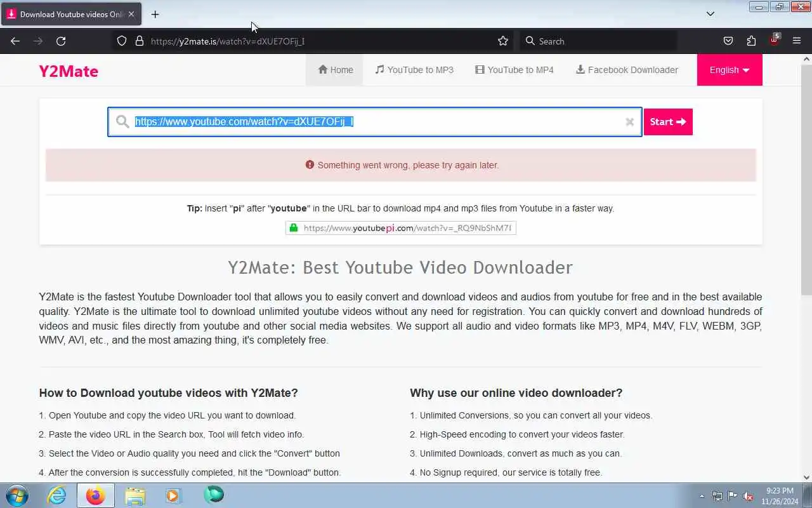Open the Facebook Downloader page
The image size is (812, 508).
point(627,70)
